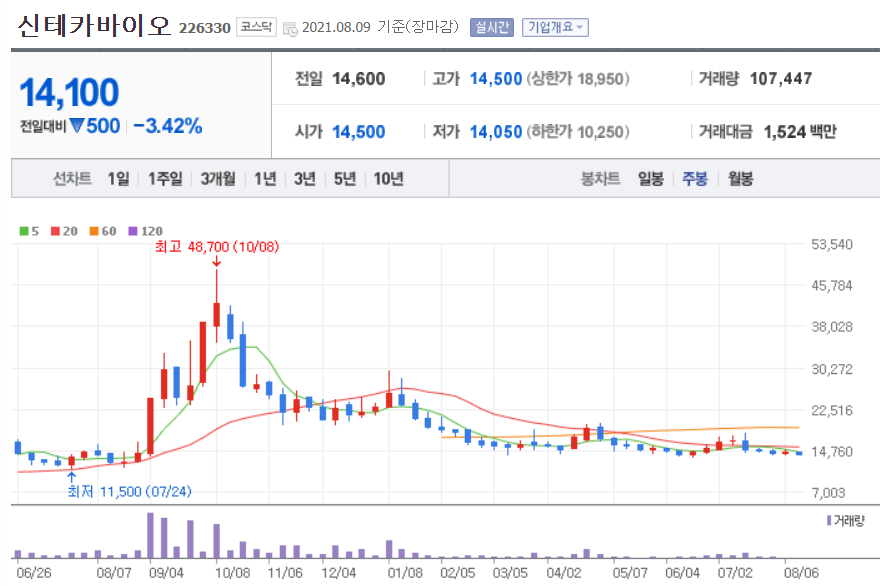Click the red 20 moving average legend swatch
The image size is (880, 586).
[x=55, y=231]
